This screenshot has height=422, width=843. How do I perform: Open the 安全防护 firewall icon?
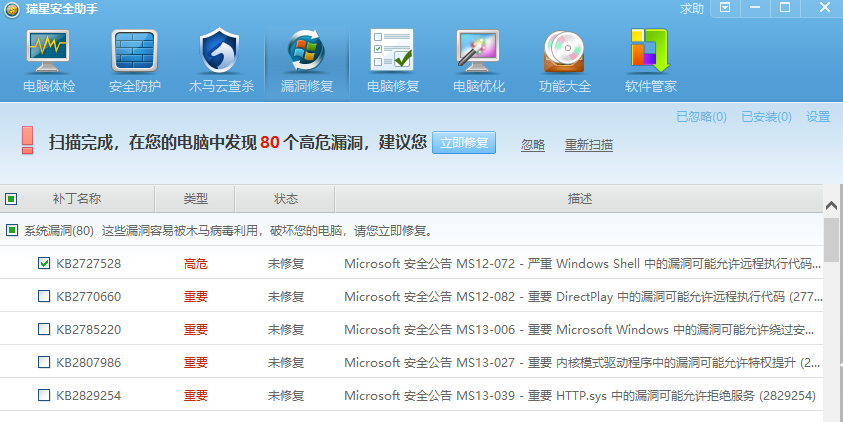click(x=134, y=52)
